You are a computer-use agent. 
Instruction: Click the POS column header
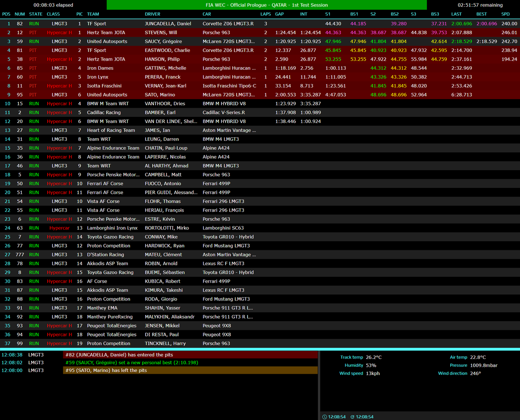coord(6,14)
